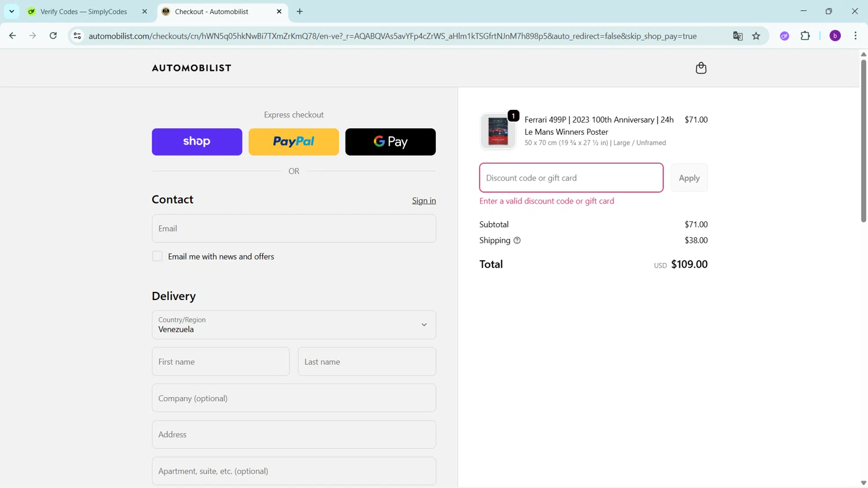The width and height of the screenshot is (868, 488).
Task: Click the Ferrari 499P product title
Action: [x=599, y=125]
